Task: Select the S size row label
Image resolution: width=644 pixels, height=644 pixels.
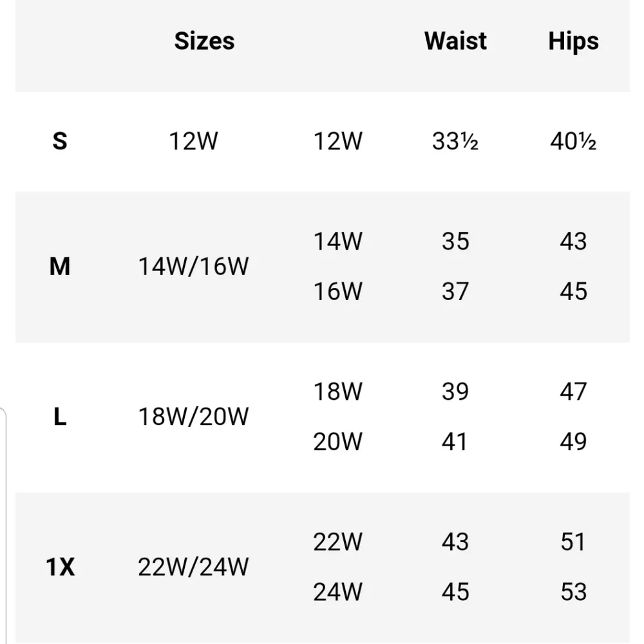Action: 59,140
